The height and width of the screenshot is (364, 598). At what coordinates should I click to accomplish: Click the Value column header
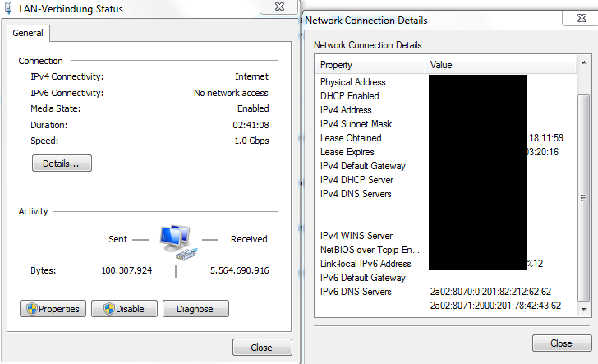501,65
